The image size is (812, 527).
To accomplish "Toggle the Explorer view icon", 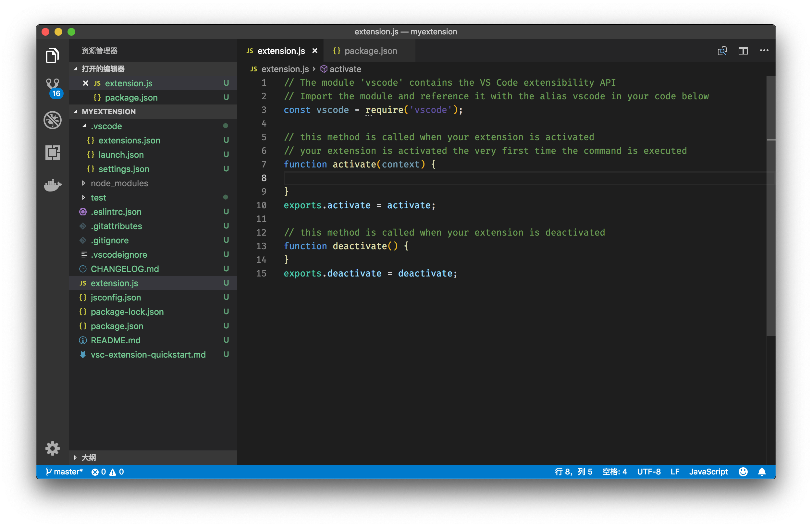I will pos(53,55).
